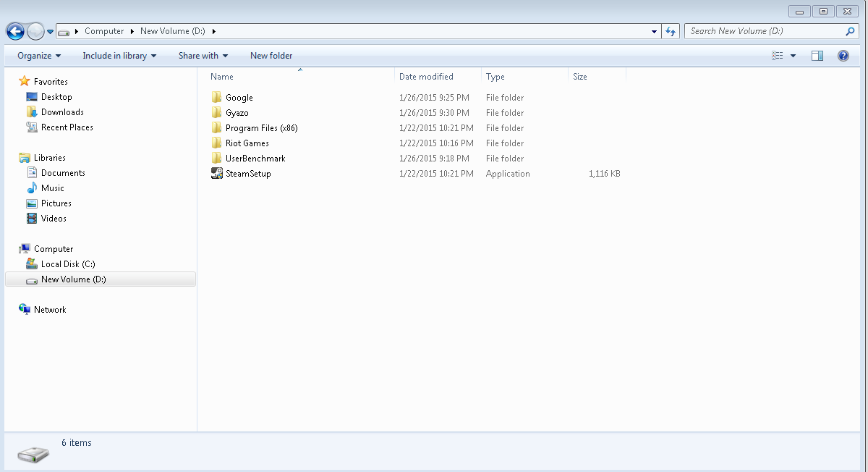Image resolution: width=868 pixels, height=472 pixels.
Task: Click the Help question mark icon
Action: click(x=843, y=56)
